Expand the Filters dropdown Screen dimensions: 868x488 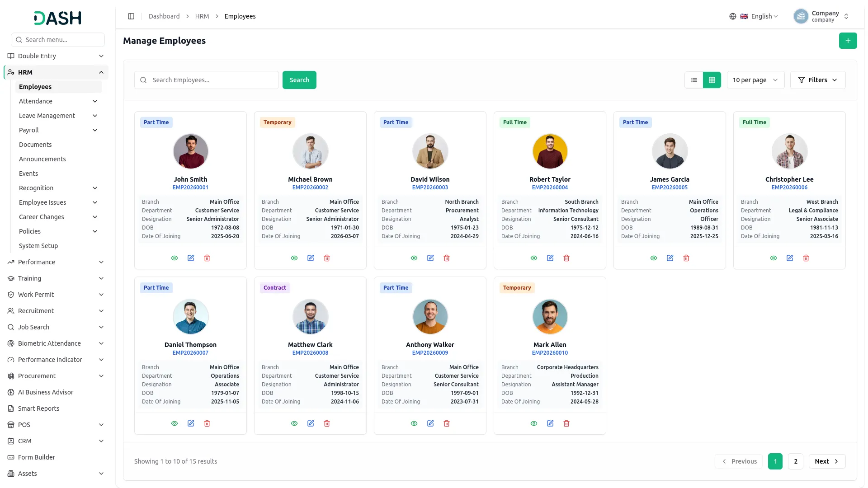(x=818, y=80)
